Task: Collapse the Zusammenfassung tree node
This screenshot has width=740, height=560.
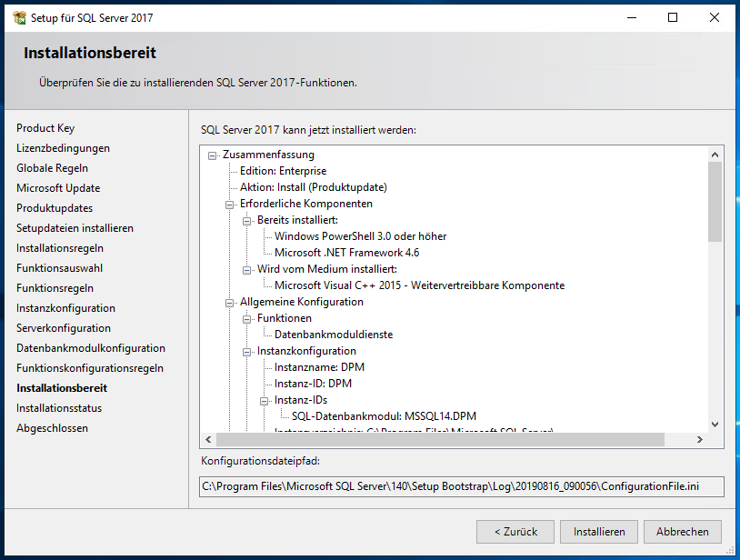Action: (213, 155)
